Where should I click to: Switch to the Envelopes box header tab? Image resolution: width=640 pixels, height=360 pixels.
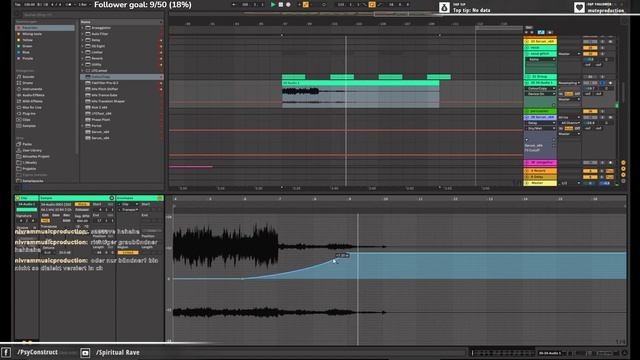tap(140, 198)
